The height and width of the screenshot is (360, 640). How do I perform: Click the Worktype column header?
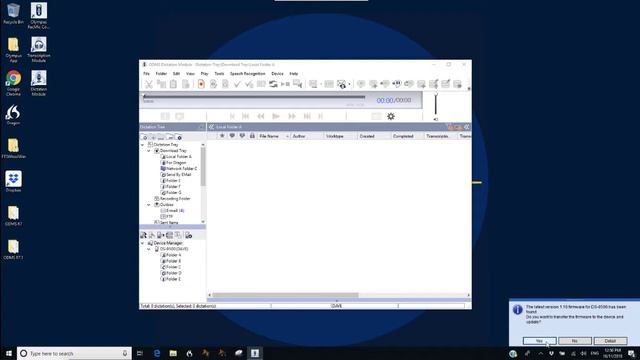[x=340, y=136]
